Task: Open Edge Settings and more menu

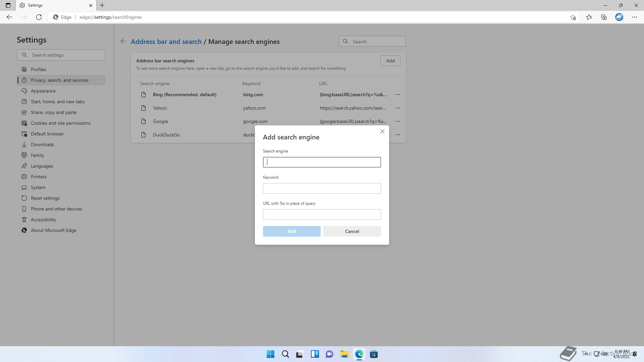Action: point(635,17)
